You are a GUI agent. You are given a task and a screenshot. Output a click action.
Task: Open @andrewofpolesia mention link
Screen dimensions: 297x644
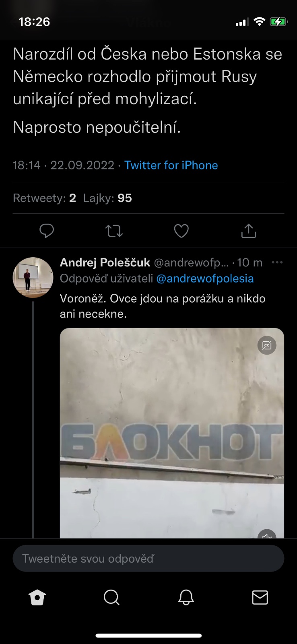tap(204, 279)
